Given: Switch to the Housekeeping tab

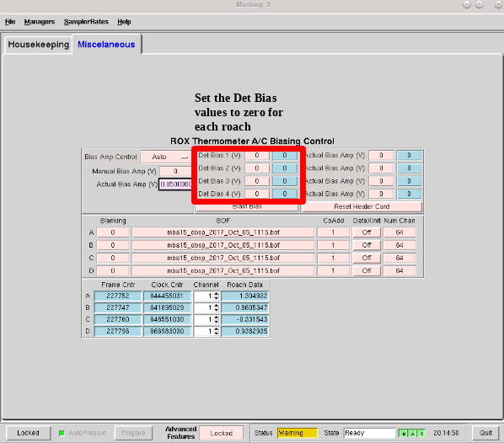Looking at the screenshot, I should click(39, 45).
